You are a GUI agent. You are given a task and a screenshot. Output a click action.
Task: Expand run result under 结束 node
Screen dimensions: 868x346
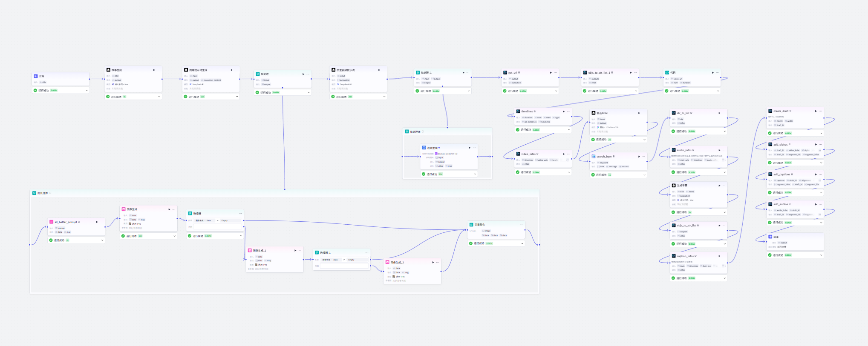click(821, 255)
